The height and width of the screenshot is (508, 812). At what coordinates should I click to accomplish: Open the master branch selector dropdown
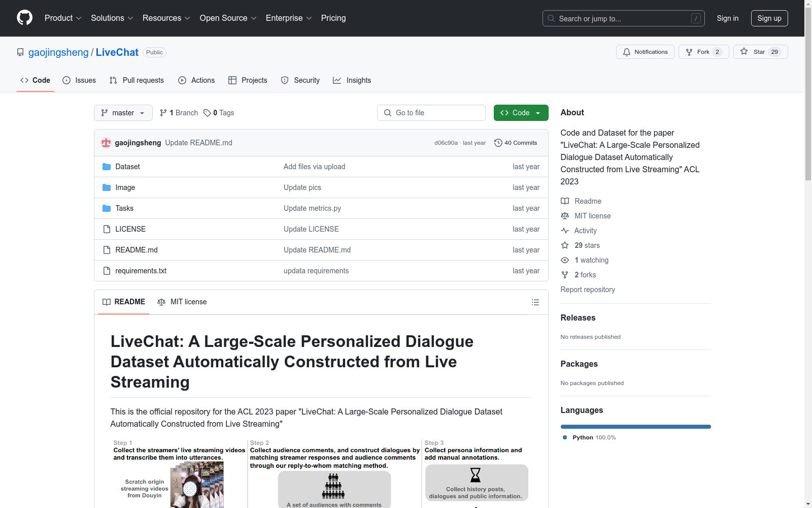pyautogui.click(x=123, y=113)
